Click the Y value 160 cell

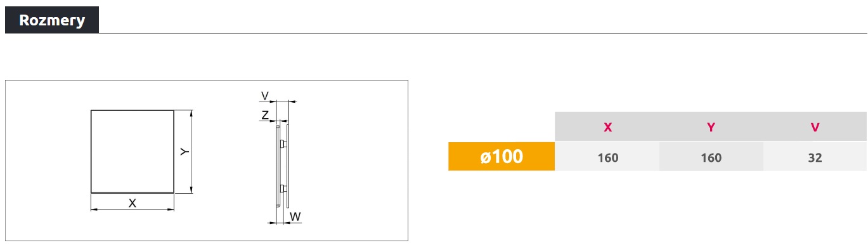(x=711, y=157)
